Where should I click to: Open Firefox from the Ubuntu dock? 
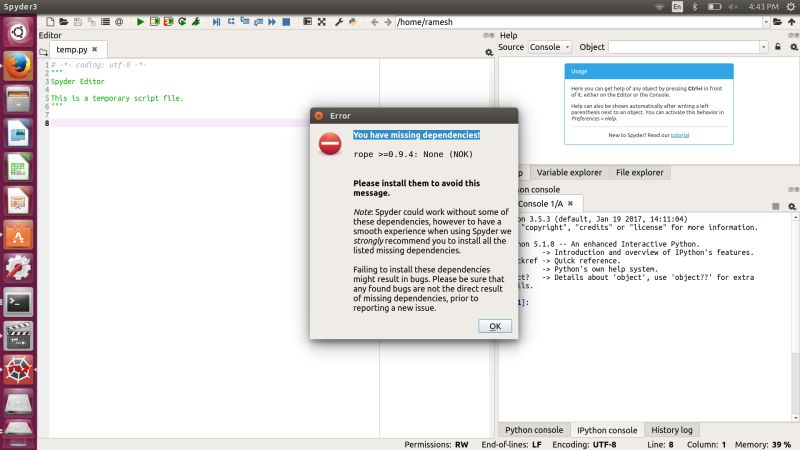point(18,66)
